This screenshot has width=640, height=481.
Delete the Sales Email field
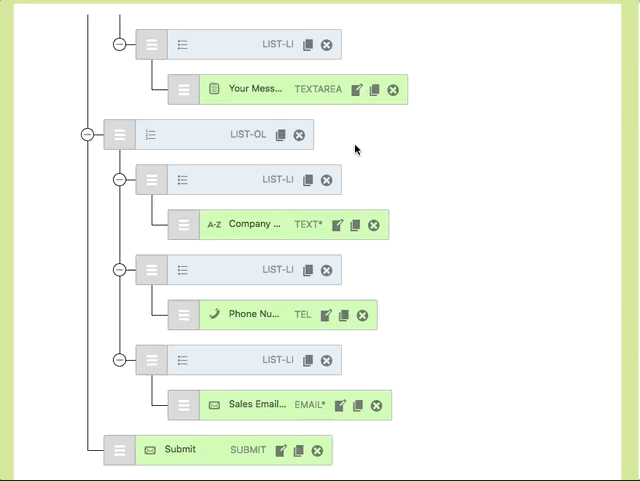(x=376, y=405)
